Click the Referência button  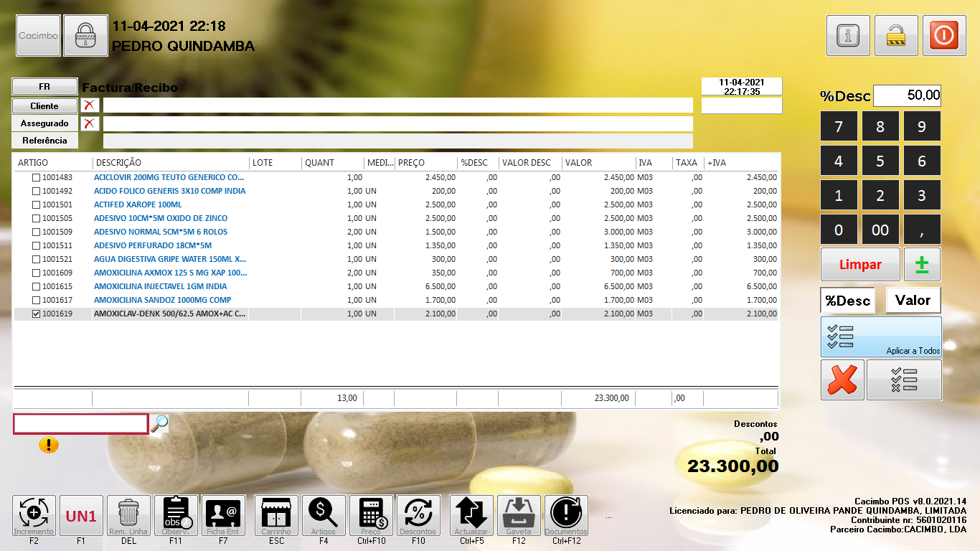44,141
